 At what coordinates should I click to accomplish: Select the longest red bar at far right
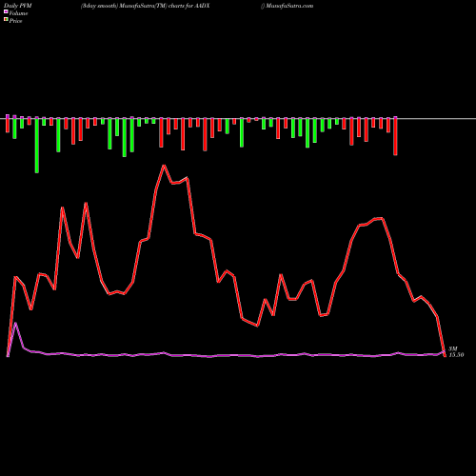tap(395, 137)
